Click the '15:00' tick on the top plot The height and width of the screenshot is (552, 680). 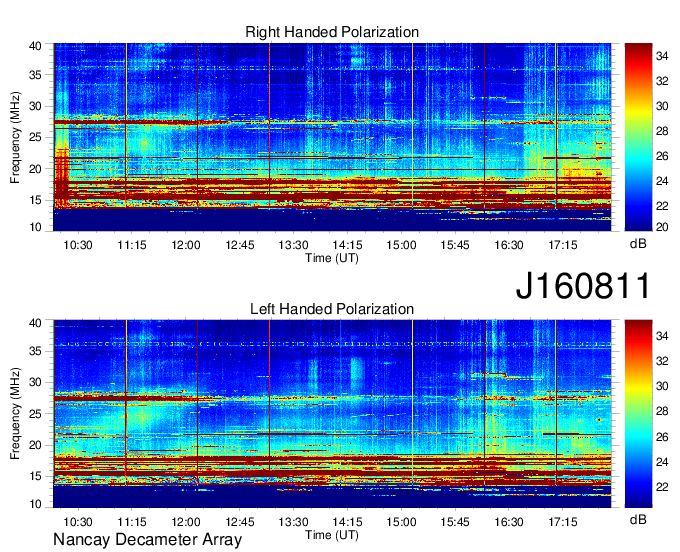point(401,245)
